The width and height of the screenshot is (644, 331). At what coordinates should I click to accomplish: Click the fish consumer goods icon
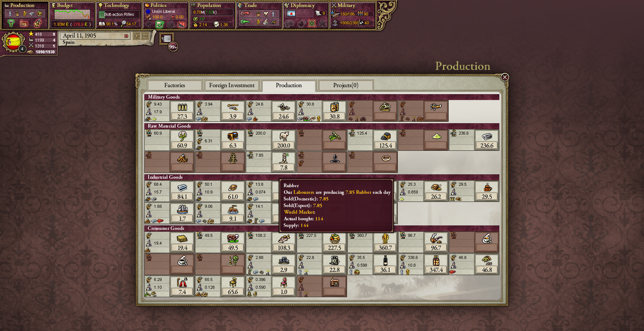tap(283, 239)
